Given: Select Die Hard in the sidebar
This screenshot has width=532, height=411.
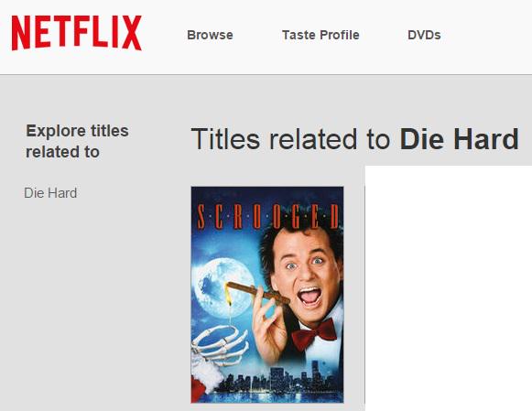Looking at the screenshot, I should click(50, 193).
